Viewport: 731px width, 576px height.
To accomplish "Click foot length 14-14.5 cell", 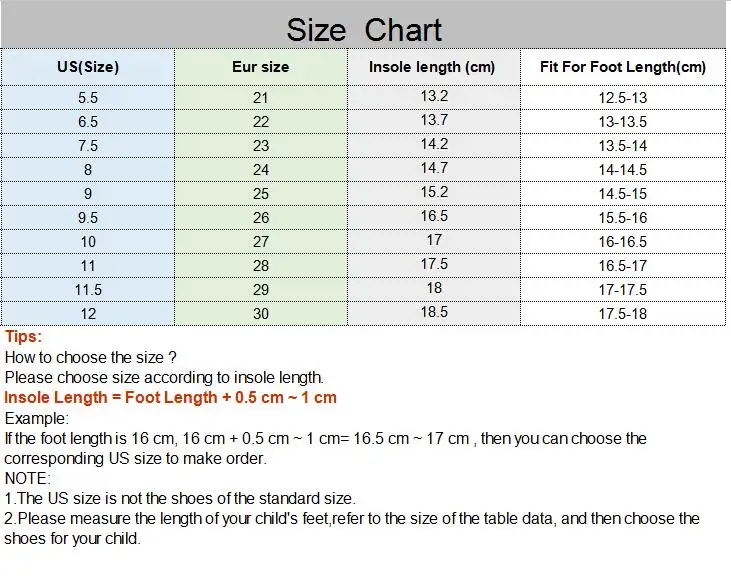I will 623,170.
